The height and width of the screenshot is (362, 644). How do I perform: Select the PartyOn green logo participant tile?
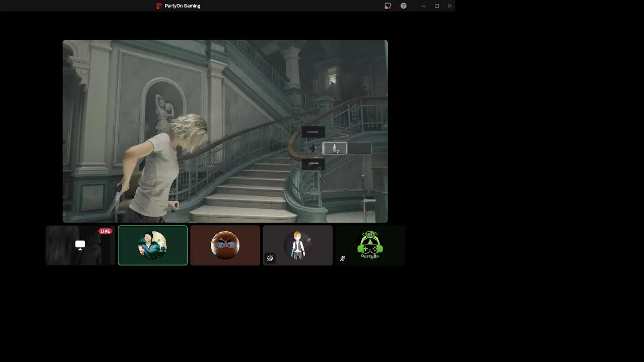(x=370, y=245)
